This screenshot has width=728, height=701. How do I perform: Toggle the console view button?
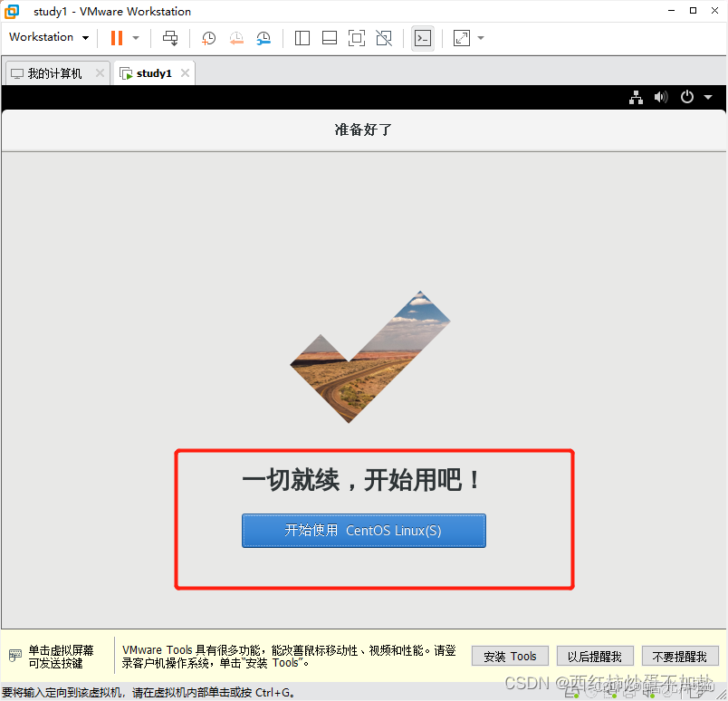423,38
